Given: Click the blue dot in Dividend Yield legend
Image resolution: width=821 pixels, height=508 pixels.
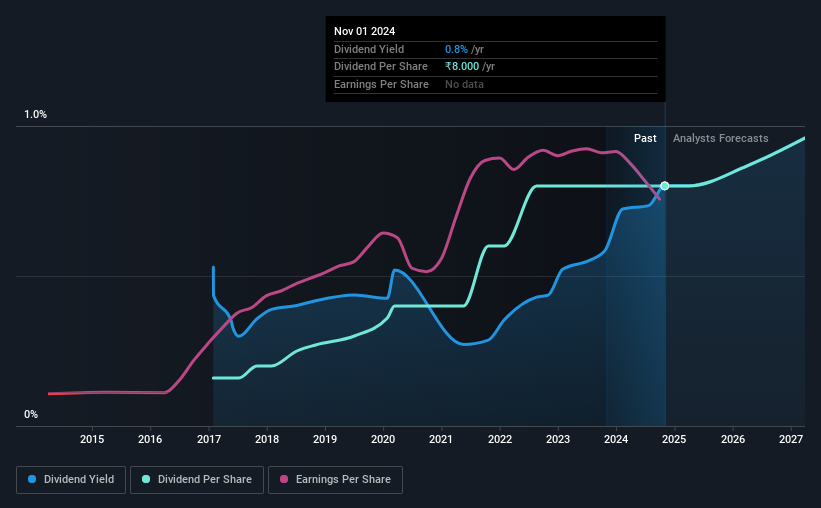Looking at the screenshot, I should (x=32, y=479).
